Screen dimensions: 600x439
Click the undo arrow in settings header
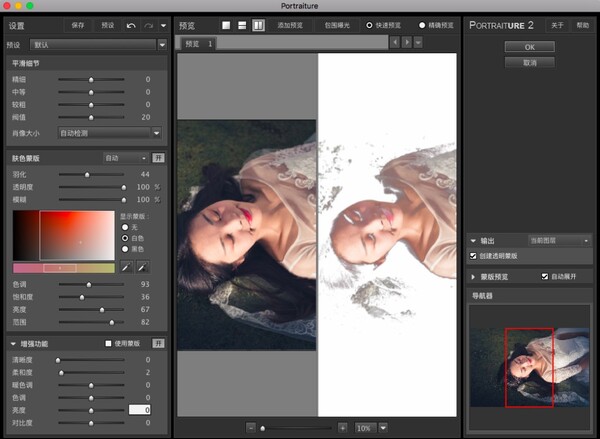click(131, 26)
